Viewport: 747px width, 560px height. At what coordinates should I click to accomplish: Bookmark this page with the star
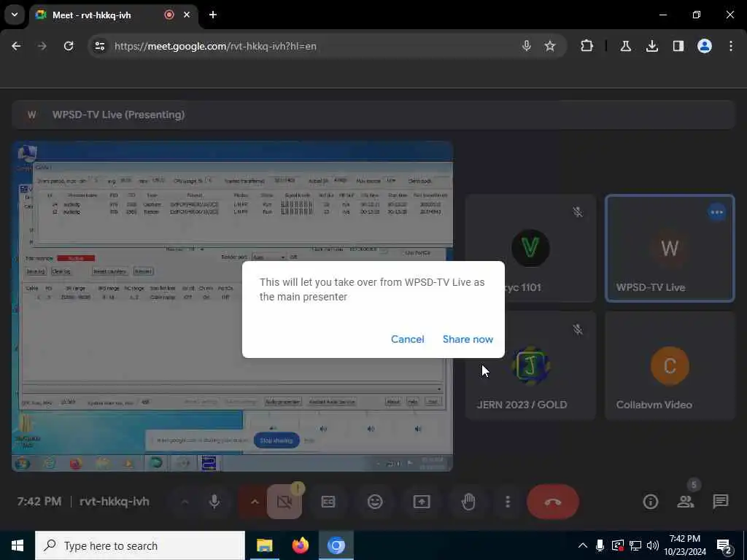(x=550, y=46)
